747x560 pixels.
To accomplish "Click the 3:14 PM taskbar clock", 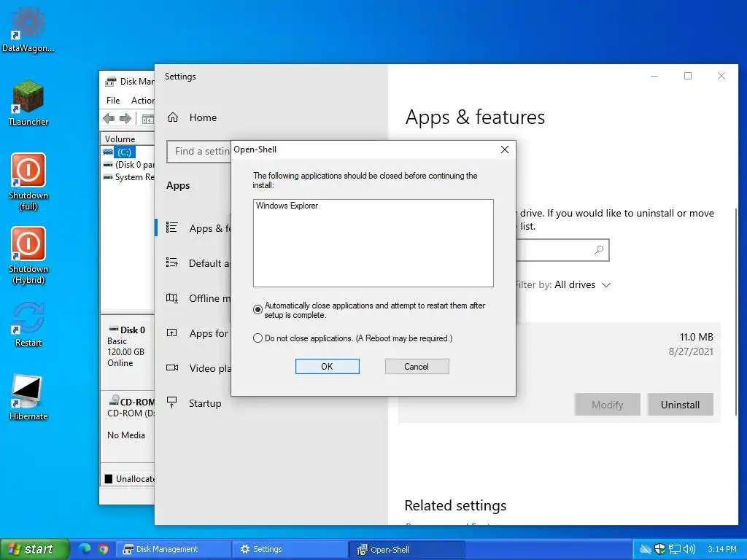I will [721, 549].
